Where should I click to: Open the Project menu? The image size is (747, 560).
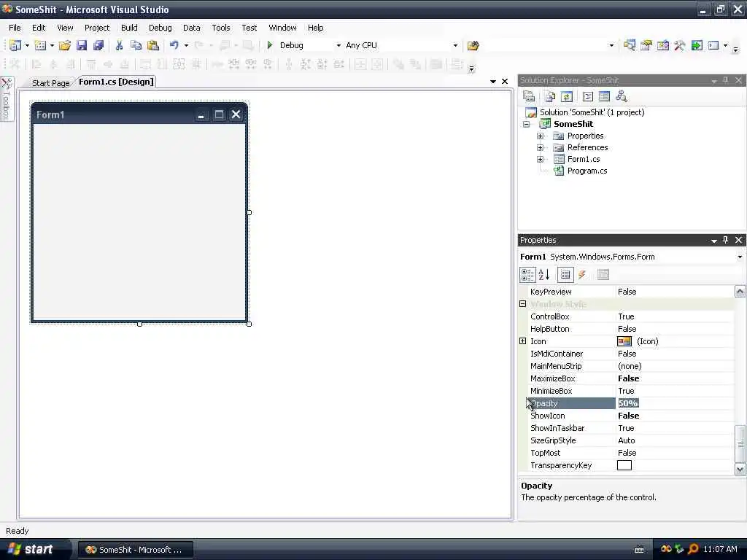pyautogui.click(x=97, y=28)
